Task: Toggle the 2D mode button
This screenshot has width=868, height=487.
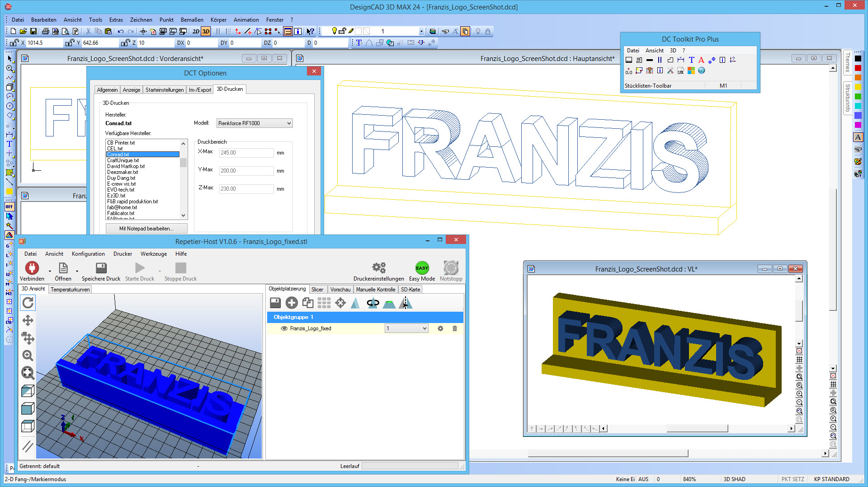Action: [x=196, y=32]
